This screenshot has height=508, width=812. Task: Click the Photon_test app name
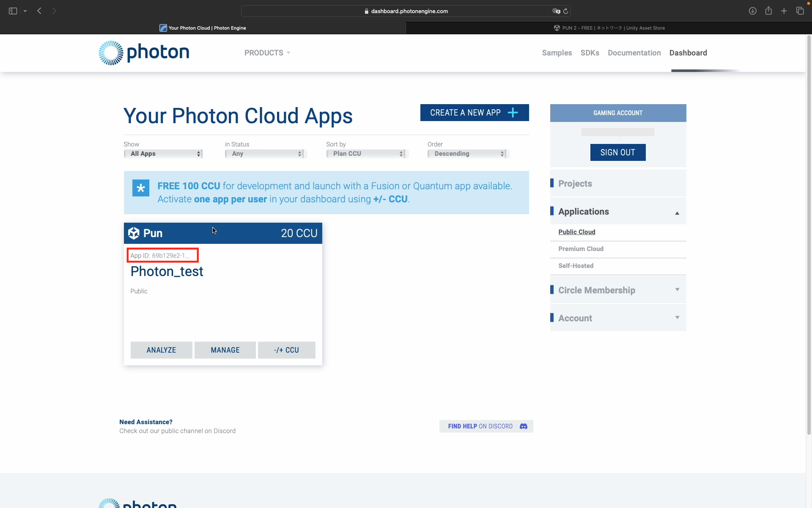tap(167, 271)
